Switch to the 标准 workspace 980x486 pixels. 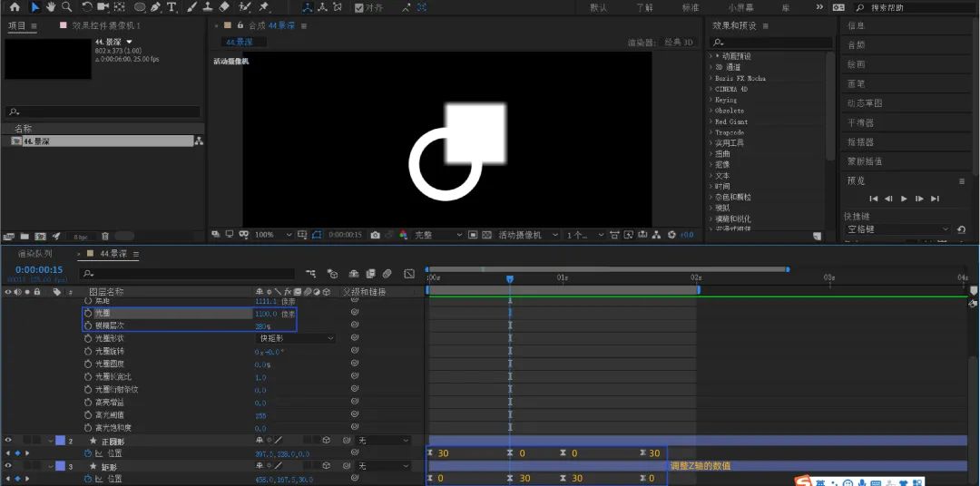690,7
